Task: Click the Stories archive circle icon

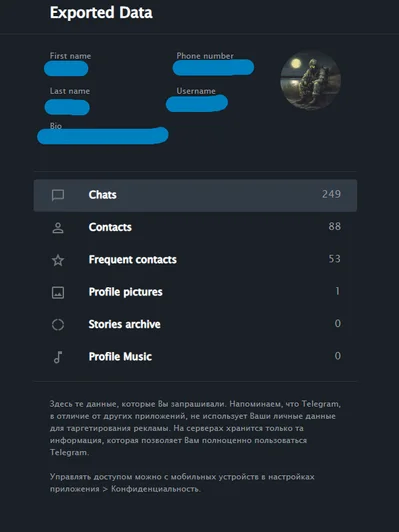Action: [58, 325]
